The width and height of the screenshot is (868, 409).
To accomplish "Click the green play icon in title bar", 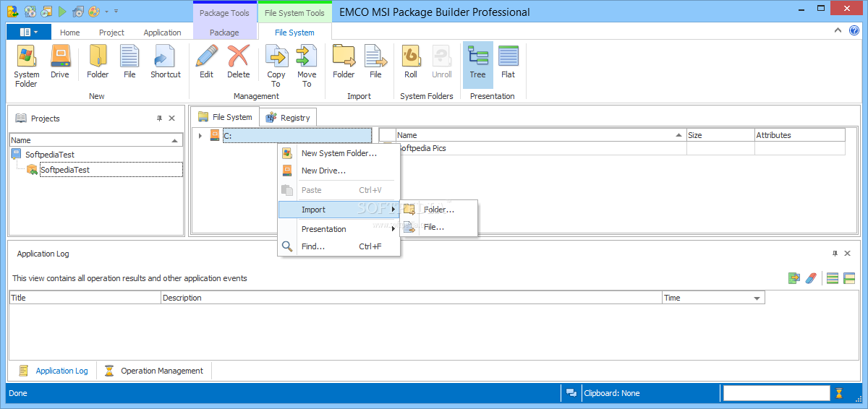I will click(62, 12).
